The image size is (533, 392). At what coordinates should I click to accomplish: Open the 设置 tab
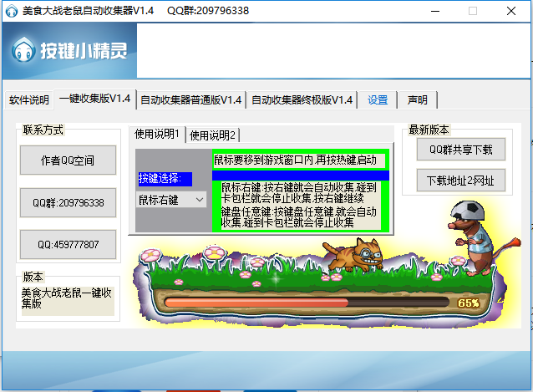click(378, 100)
